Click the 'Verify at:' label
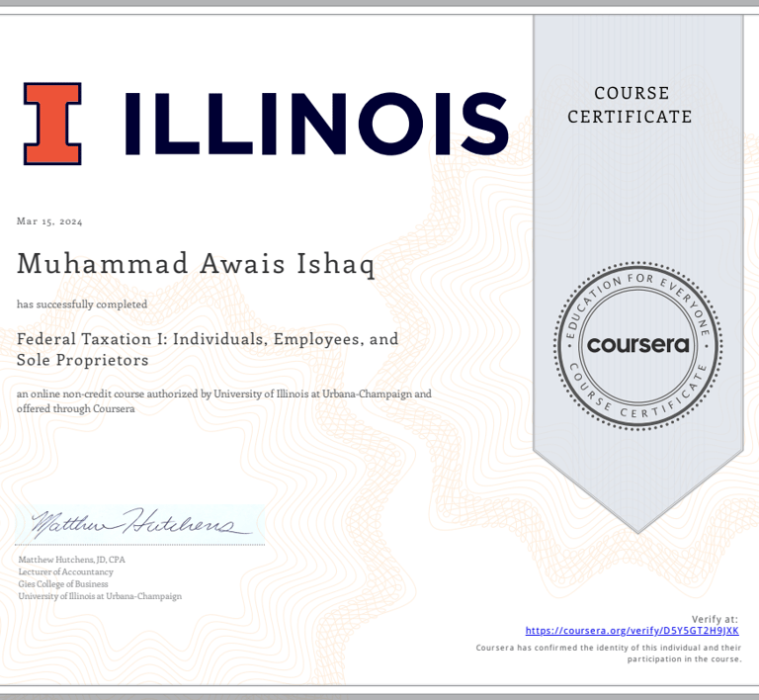The height and width of the screenshot is (700, 759). click(x=715, y=619)
